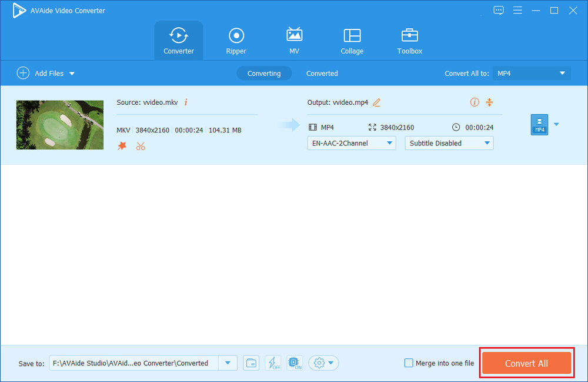588x382 pixels.
Task: Click the Convert All button
Action: point(526,363)
